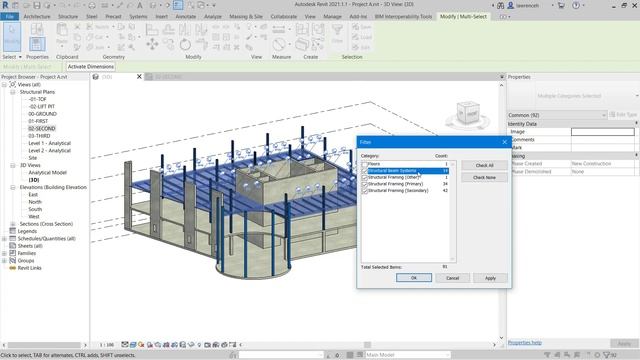Close the {3D} view tab
The image size is (640, 360).
pyautogui.click(x=139, y=76)
